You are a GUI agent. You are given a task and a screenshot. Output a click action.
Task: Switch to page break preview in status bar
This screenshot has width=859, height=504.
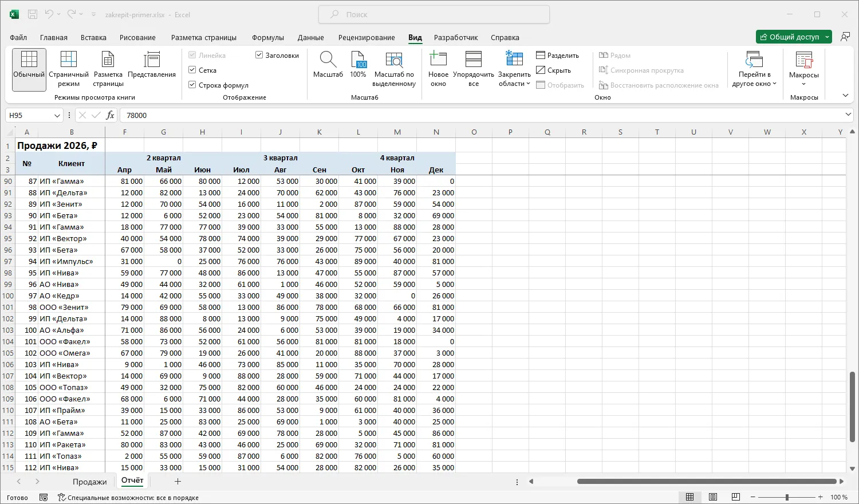tap(736, 497)
